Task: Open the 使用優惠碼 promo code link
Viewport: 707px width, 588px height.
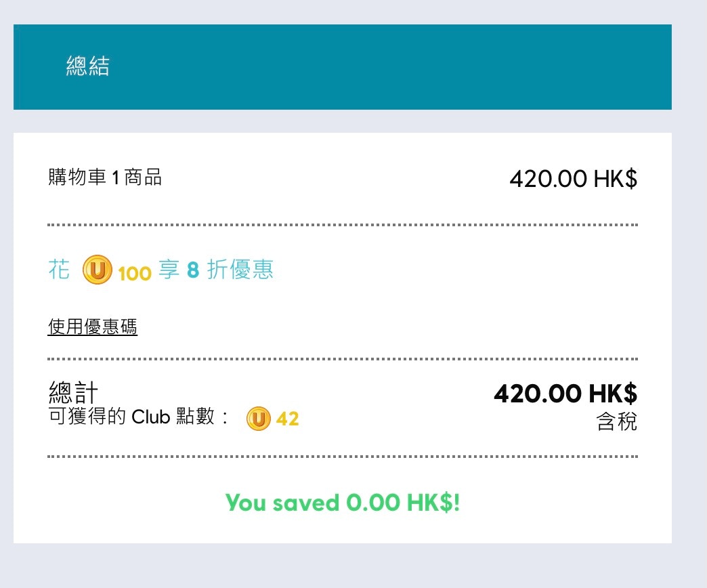Action: pos(93,327)
